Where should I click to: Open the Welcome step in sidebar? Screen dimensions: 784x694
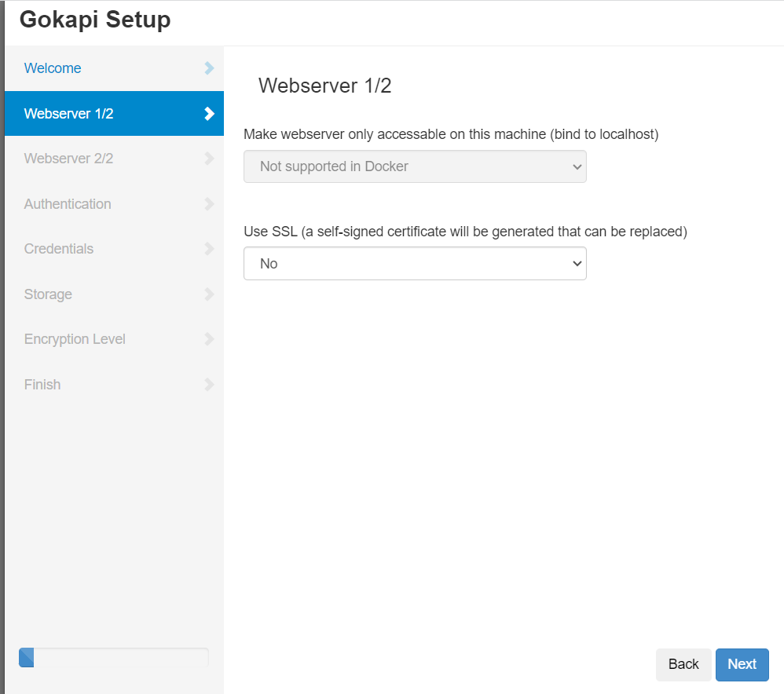(x=114, y=68)
